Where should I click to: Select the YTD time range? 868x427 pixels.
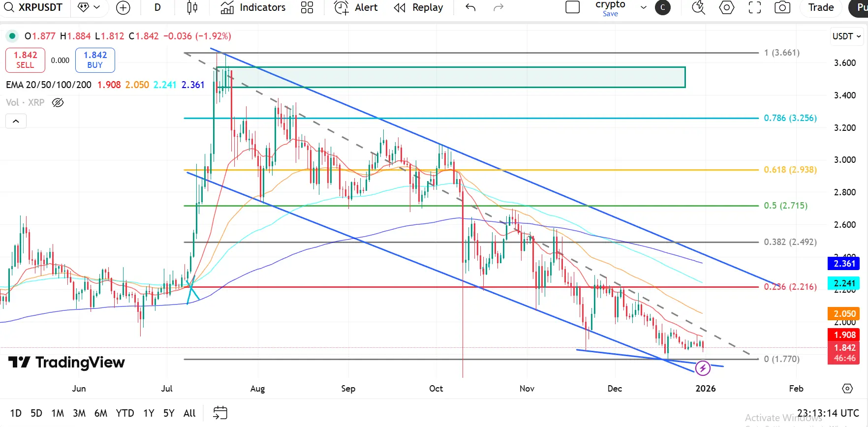pyautogui.click(x=125, y=413)
